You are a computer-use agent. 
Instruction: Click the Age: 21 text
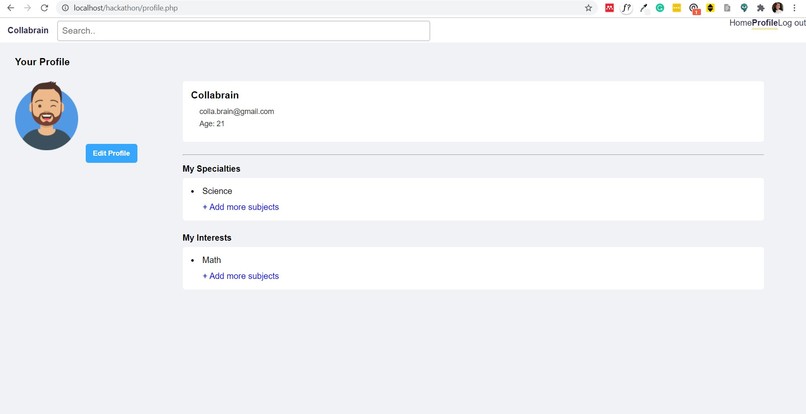(212, 123)
